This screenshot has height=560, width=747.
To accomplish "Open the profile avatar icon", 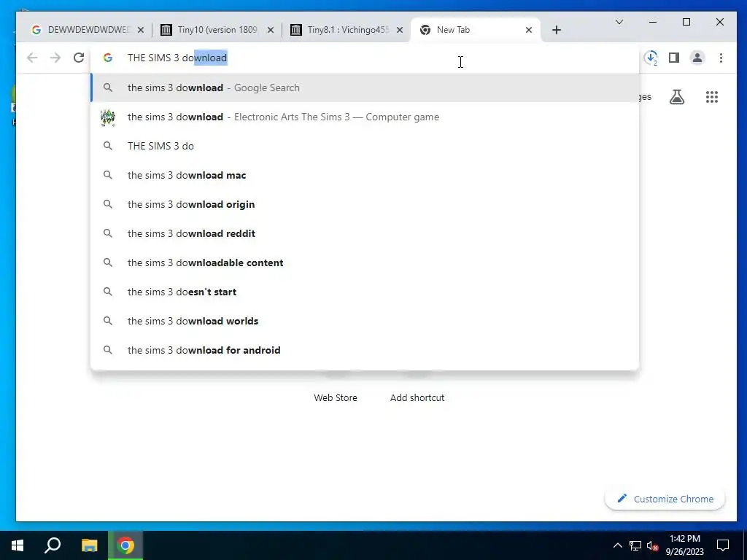I will click(x=697, y=58).
